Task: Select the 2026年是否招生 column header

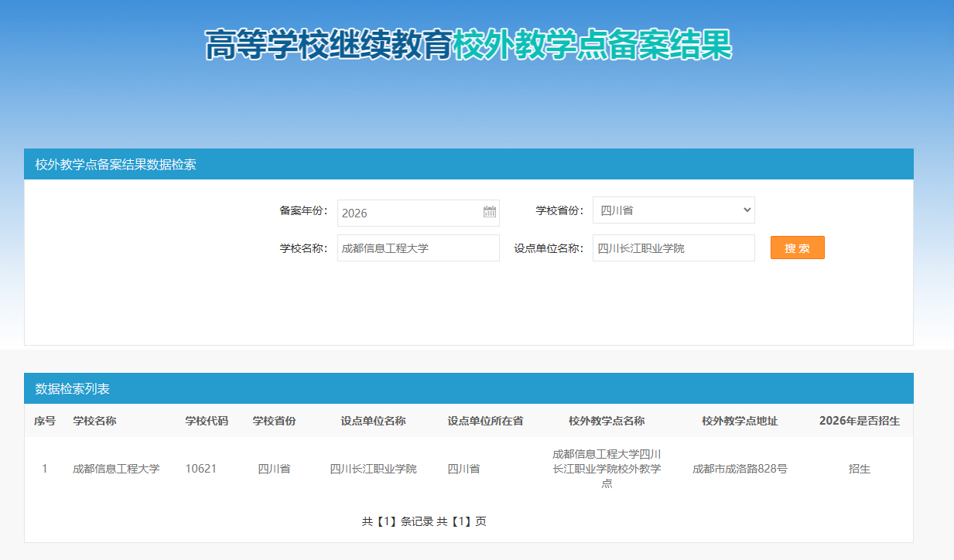Action: [x=859, y=421]
